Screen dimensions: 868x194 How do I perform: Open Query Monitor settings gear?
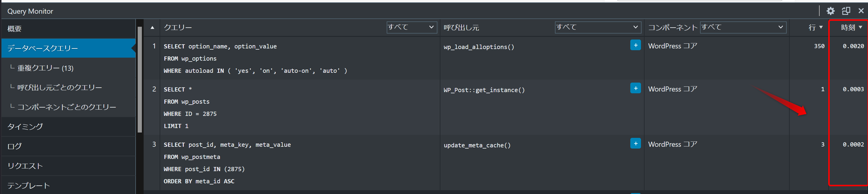pyautogui.click(x=830, y=11)
